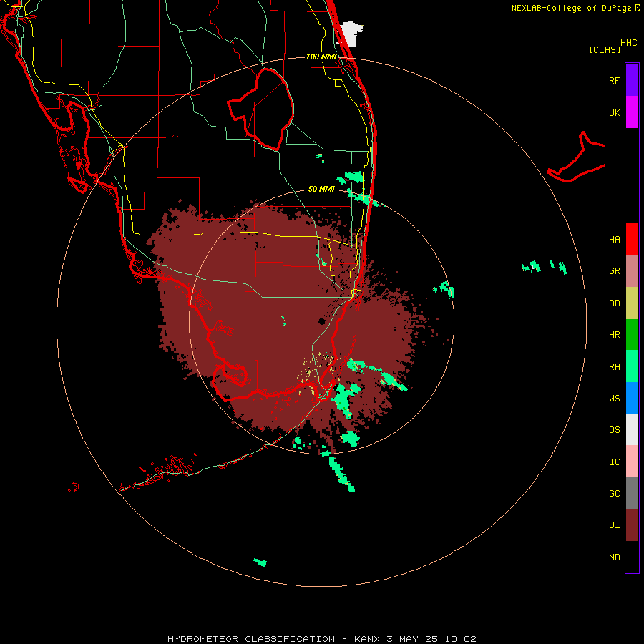This screenshot has width=644, height=644.
Task: Click the small black radar-site dot inside the echo
Action: coord(321,321)
